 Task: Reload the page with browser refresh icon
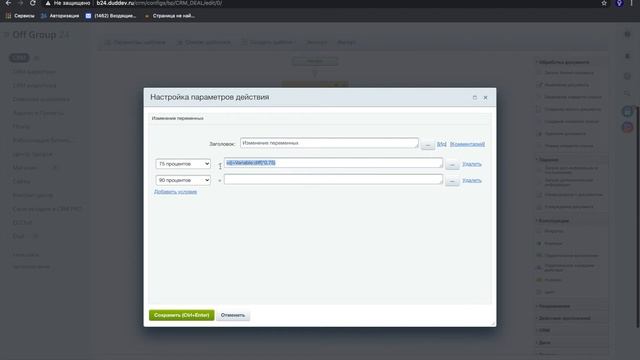(x=33, y=3)
